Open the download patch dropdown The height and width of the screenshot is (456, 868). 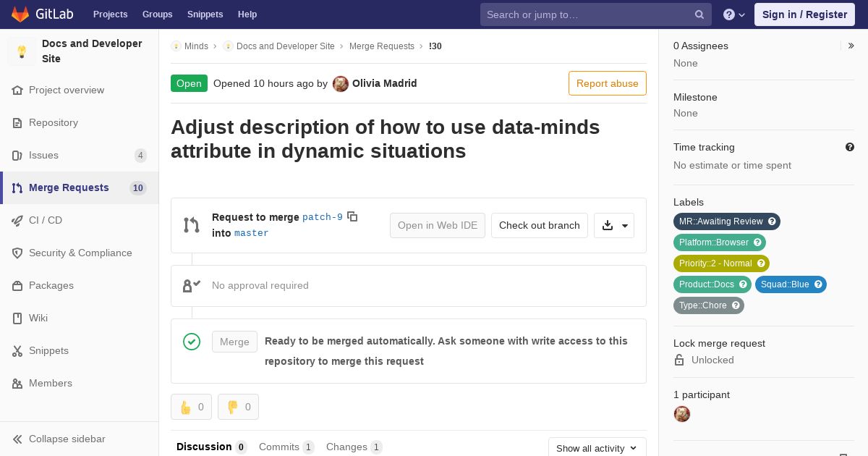point(614,225)
